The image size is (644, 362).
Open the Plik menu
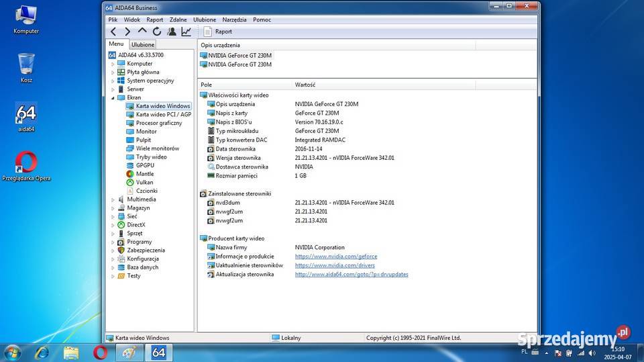click(113, 19)
